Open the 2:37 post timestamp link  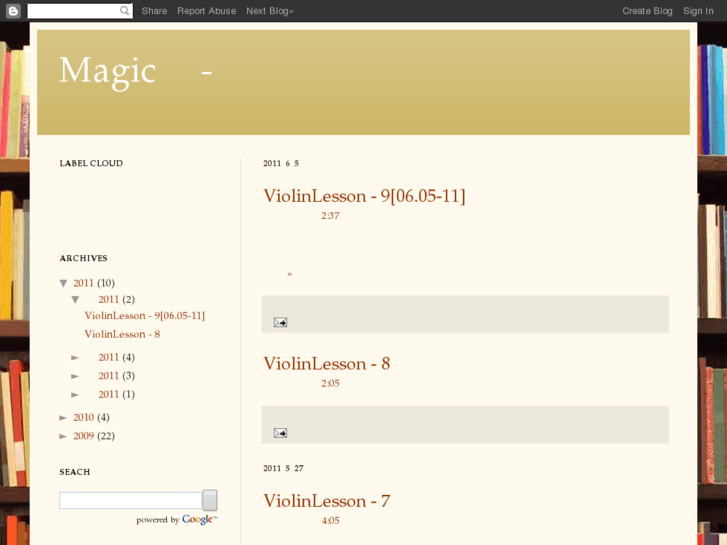click(x=330, y=216)
